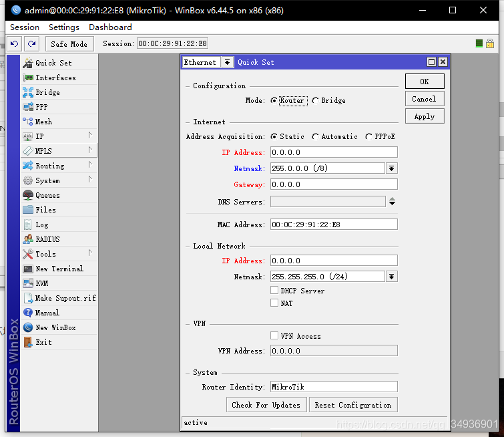Expand the System submenu arrow
This screenshot has width=504, height=437.
coord(90,179)
